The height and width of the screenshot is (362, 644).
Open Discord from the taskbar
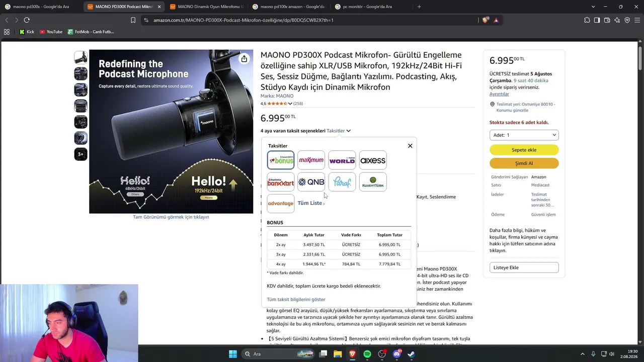(x=397, y=354)
